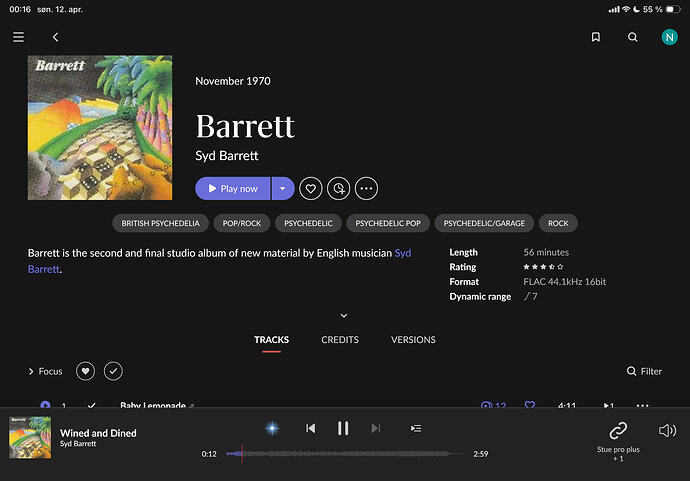Skip to the previous track
Viewport: 690px width, 481px height.
pyautogui.click(x=310, y=428)
